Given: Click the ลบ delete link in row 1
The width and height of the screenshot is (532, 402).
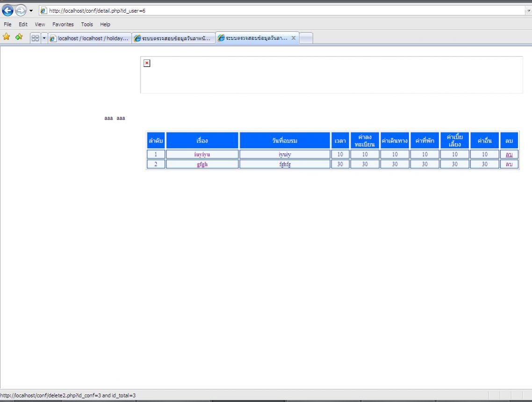Looking at the screenshot, I should click(509, 154).
